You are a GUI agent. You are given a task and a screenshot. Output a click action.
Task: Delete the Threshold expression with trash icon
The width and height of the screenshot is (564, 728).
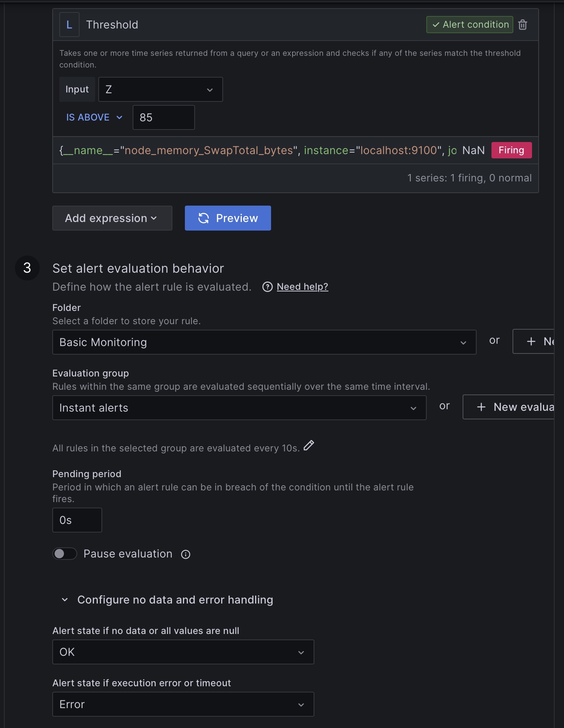point(523,25)
